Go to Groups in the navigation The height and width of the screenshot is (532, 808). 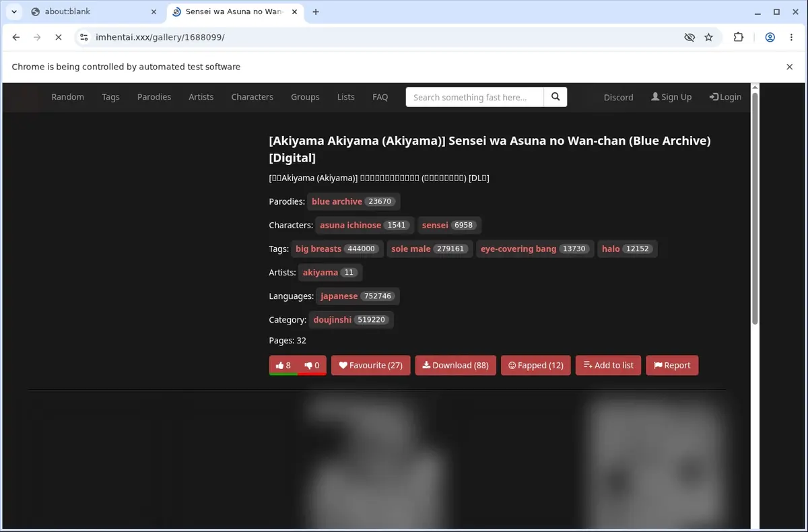(x=305, y=97)
